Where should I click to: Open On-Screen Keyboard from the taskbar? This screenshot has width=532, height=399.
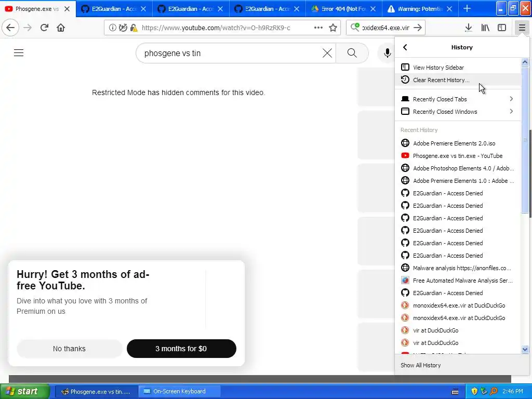pos(179,392)
